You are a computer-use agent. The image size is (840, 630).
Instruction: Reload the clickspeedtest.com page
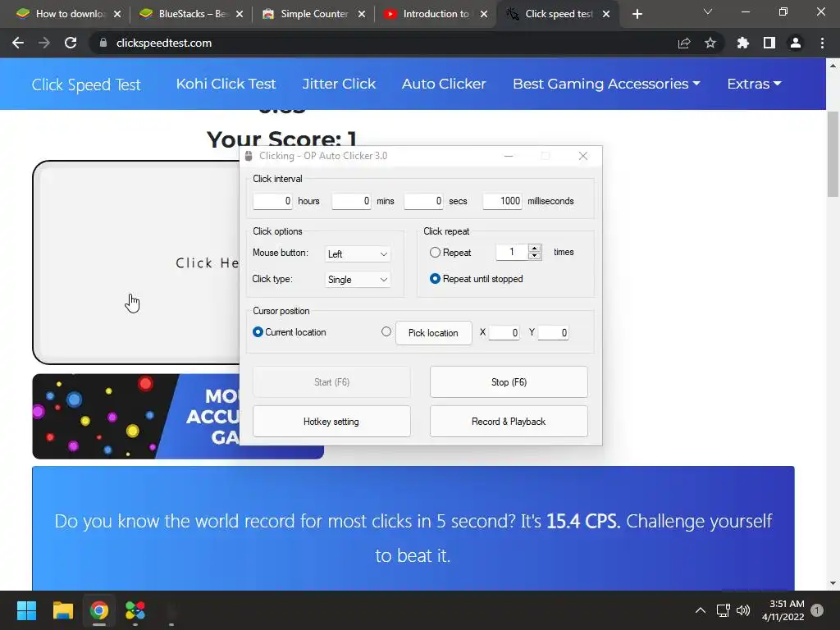click(x=71, y=43)
